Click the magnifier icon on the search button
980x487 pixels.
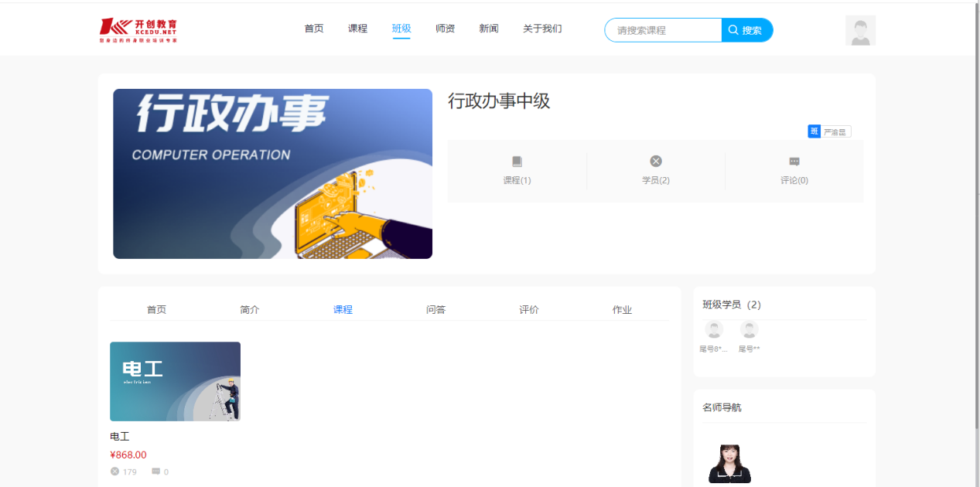click(x=733, y=30)
